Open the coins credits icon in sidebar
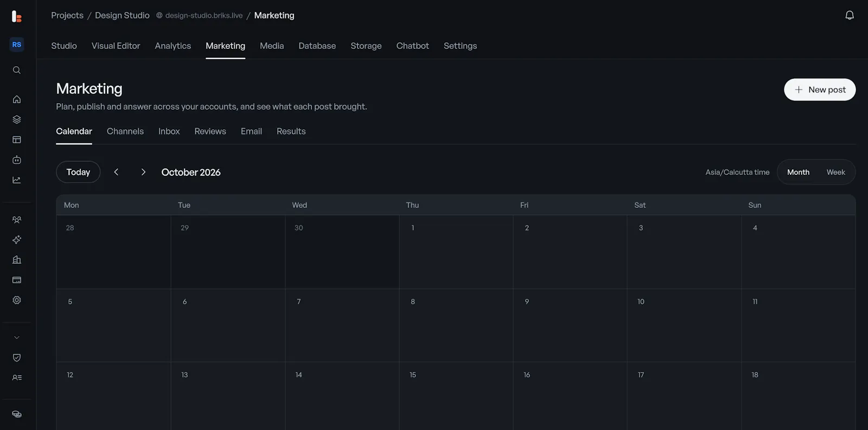868x430 pixels. [x=17, y=414]
